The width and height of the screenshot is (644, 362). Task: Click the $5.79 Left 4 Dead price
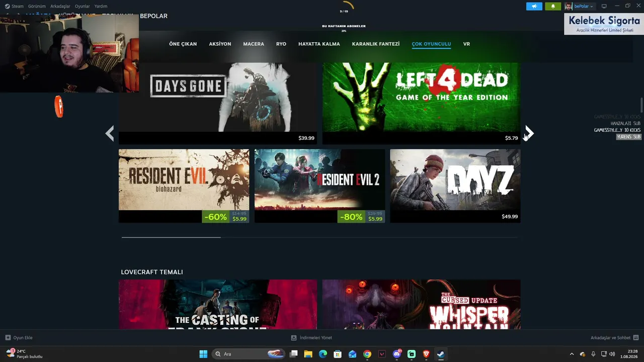(x=511, y=138)
